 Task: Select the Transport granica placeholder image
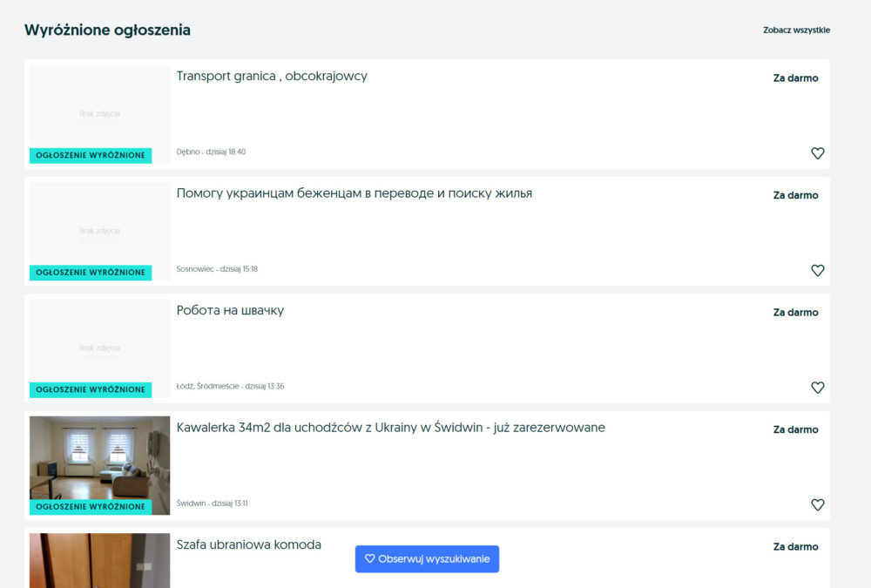[100, 114]
